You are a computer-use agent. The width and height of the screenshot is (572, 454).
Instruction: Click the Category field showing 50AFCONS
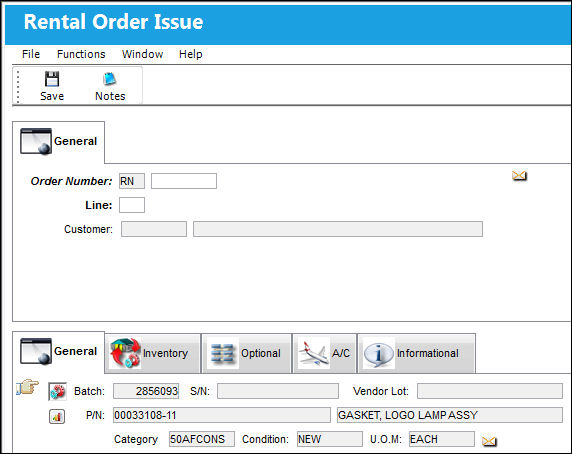tap(202, 439)
